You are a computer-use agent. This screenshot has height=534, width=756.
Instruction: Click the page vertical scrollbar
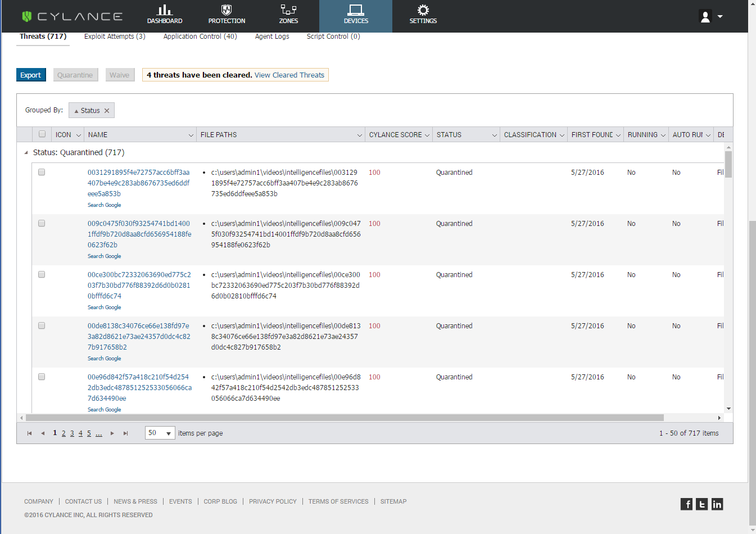pyautogui.click(x=752, y=374)
